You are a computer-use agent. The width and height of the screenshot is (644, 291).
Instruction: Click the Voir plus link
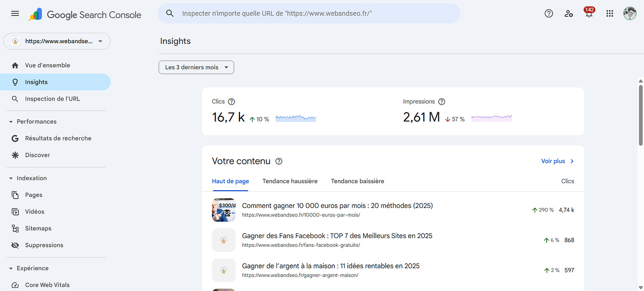(x=553, y=161)
